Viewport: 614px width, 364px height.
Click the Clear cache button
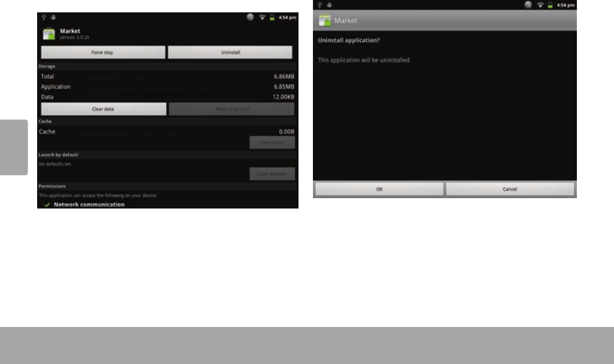point(272,143)
